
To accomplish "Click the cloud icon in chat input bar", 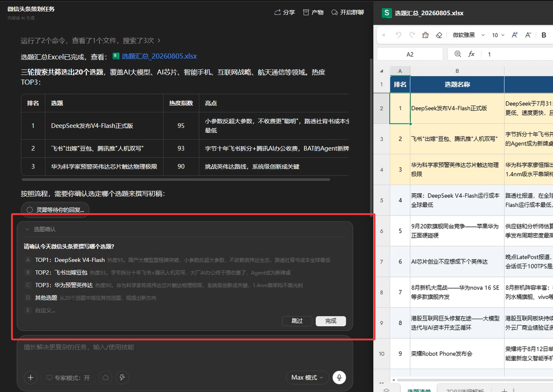I will click(x=106, y=378).
